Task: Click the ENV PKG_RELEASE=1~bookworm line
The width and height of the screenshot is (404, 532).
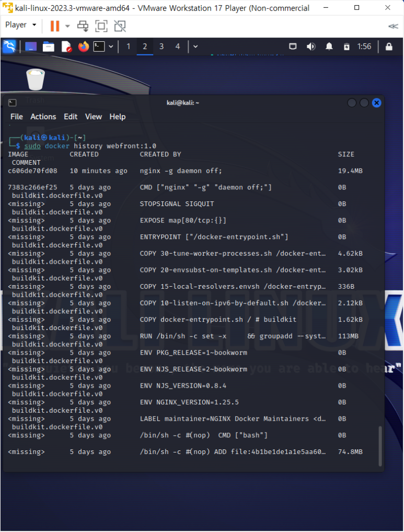Action: (x=193, y=353)
